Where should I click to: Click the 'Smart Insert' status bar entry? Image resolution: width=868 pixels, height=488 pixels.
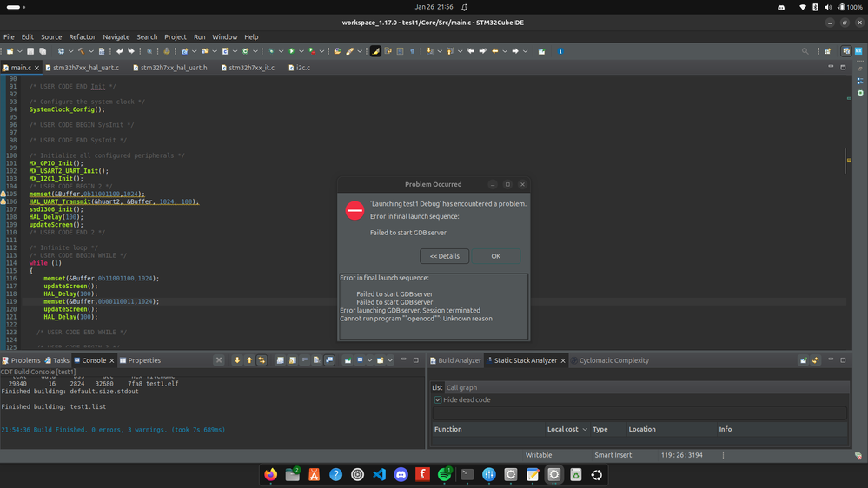pos(613,455)
